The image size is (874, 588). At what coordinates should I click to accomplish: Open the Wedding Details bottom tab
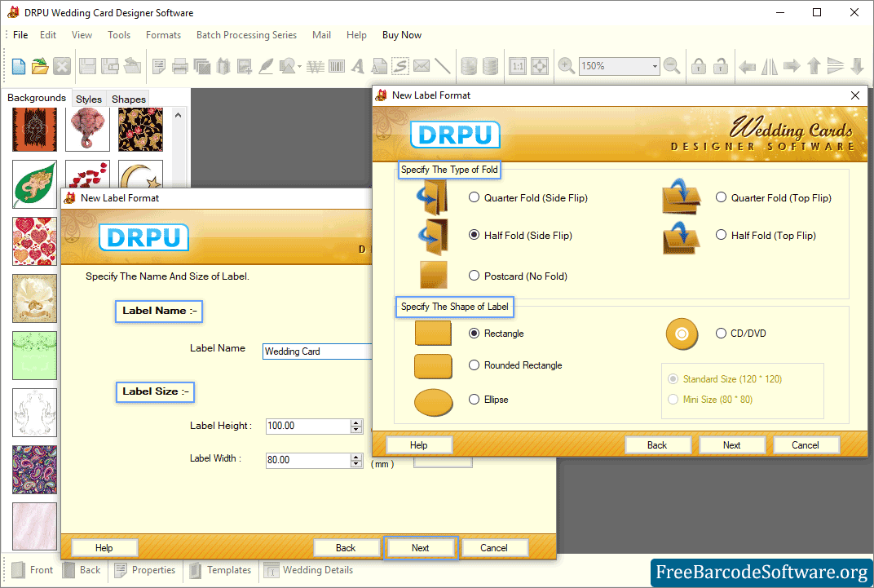click(308, 570)
